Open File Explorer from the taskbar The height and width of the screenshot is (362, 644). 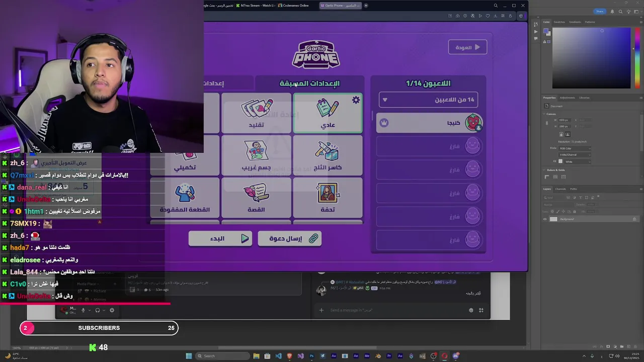(x=256, y=356)
